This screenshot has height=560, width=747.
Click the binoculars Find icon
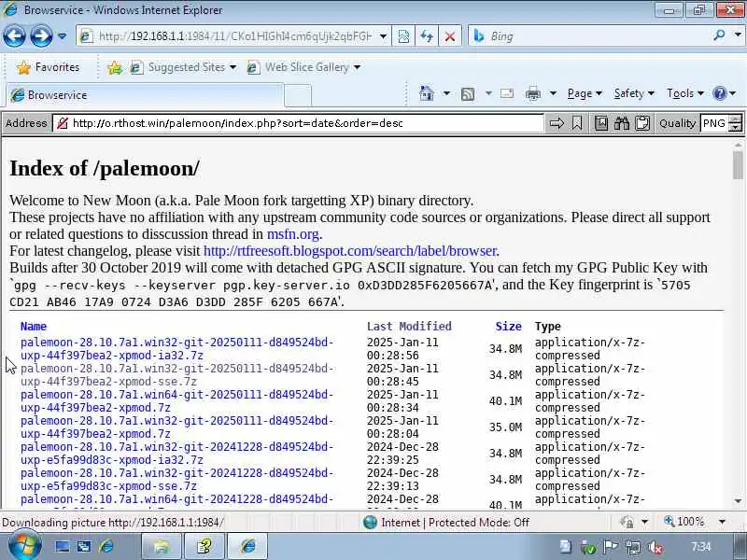(622, 123)
